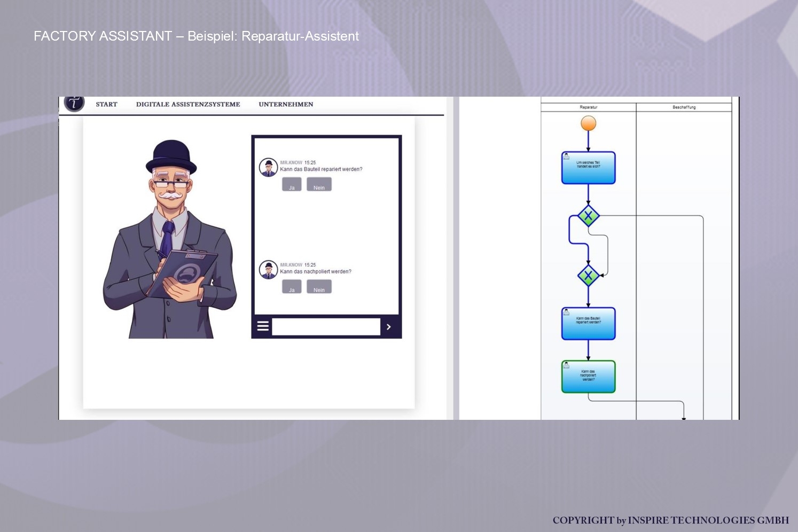This screenshot has height=532, width=798.
Task: Open the chat hamburger menu icon
Action: pyautogui.click(x=263, y=326)
